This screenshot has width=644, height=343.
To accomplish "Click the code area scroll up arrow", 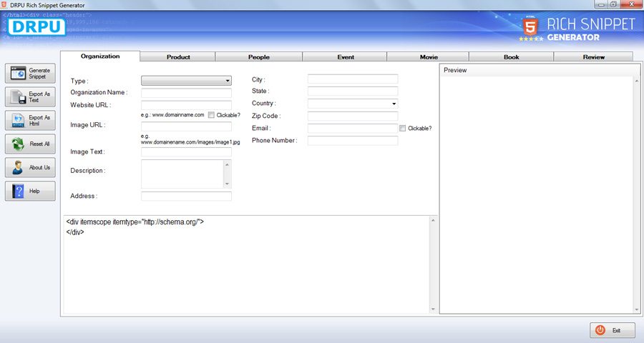I will (x=433, y=221).
